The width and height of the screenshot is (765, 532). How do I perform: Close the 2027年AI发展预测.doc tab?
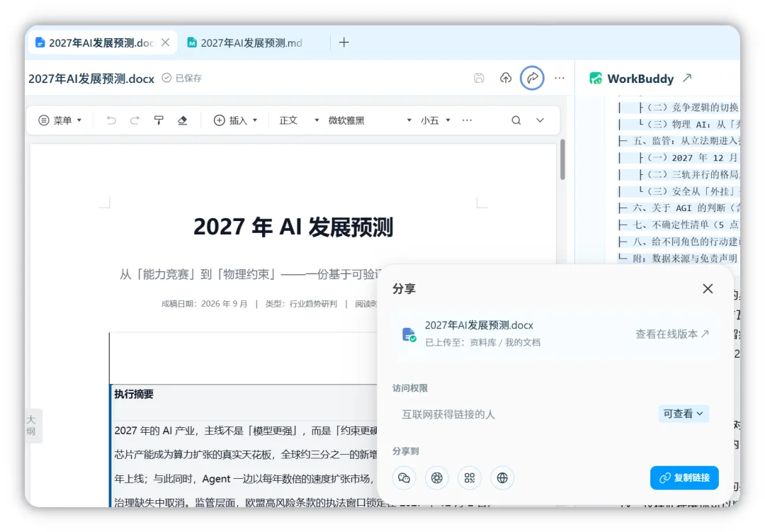pyautogui.click(x=165, y=43)
